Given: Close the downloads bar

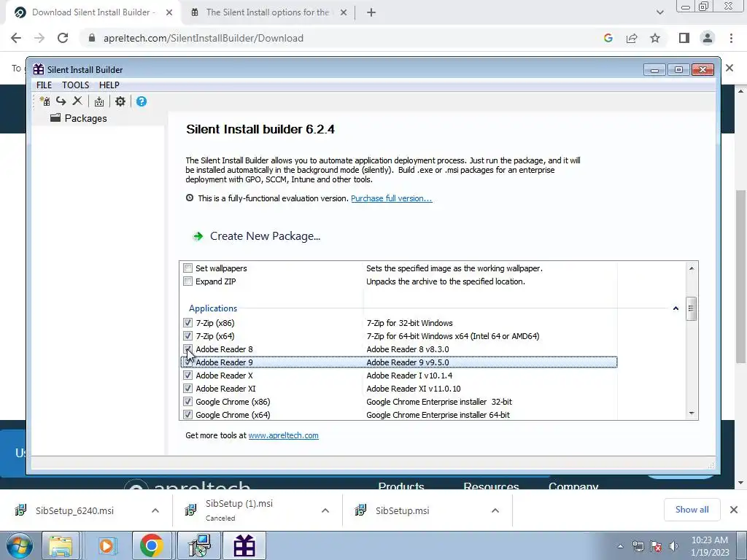Looking at the screenshot, I should [x=734, y=510].
